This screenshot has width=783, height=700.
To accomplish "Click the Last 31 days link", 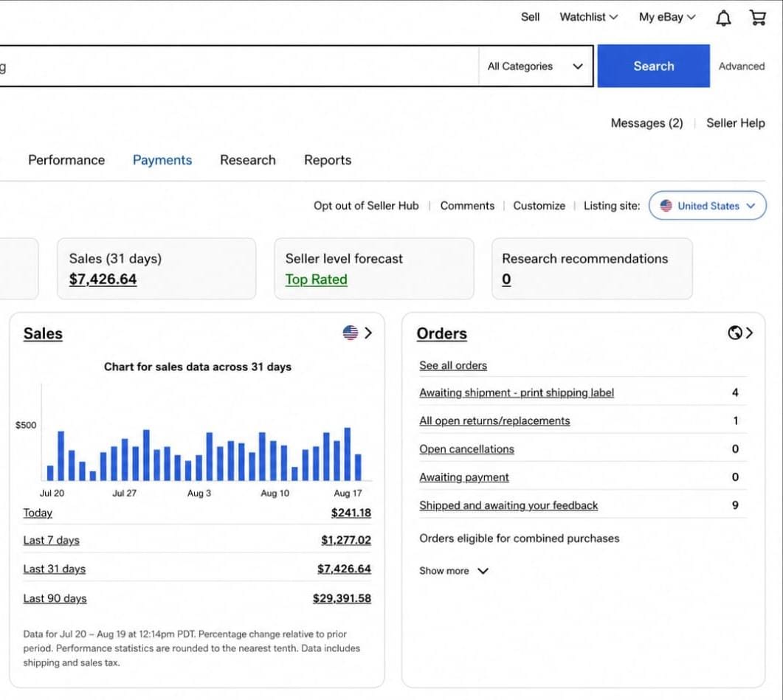I will 55,569.
